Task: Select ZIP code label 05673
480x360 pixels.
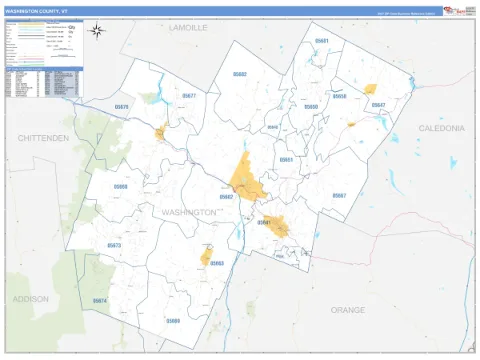Action: (114, 246)
